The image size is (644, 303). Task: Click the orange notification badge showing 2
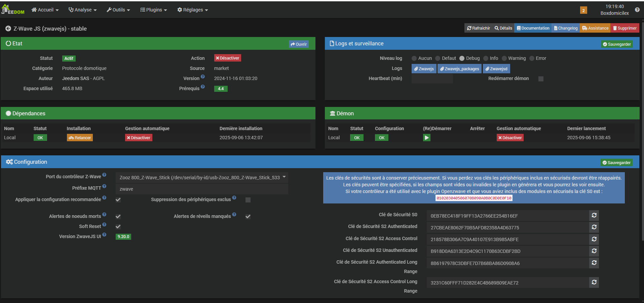click(583, 10)
